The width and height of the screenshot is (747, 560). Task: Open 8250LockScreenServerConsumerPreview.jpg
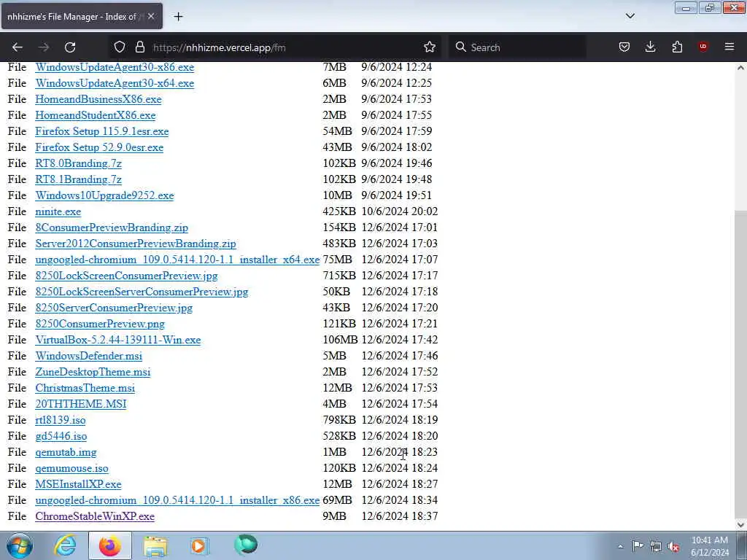point(142,292)
